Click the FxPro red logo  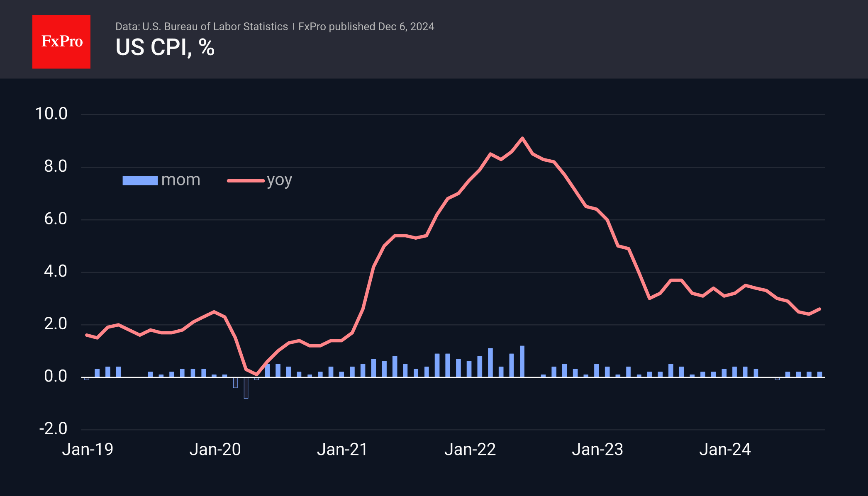[x=61, y=42]
